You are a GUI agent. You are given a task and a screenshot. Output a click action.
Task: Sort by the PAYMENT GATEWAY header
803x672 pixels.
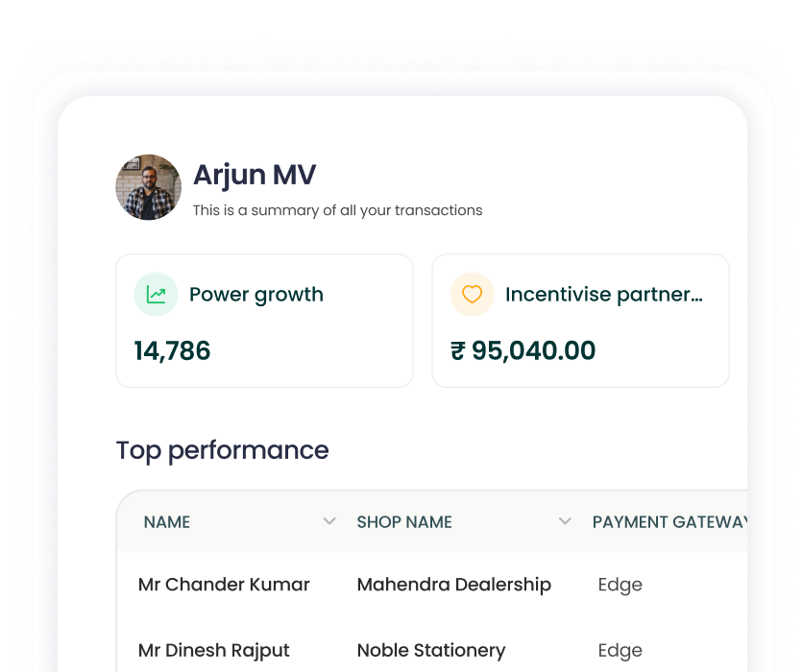click(x=669, y=522)
